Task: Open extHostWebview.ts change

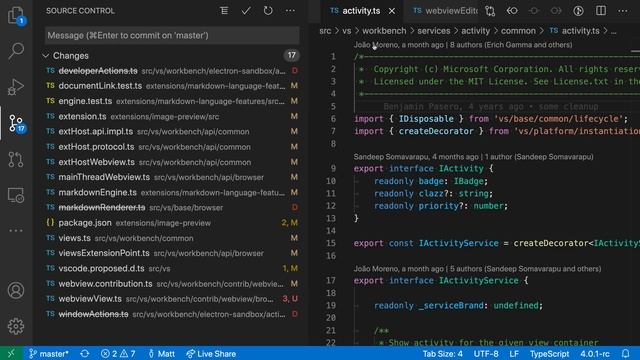Action: (x=171, y=162)
